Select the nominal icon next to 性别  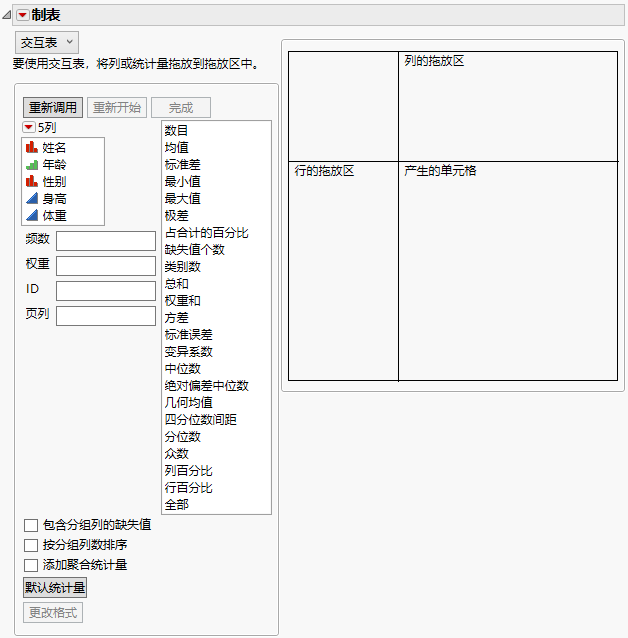(32, 181)
